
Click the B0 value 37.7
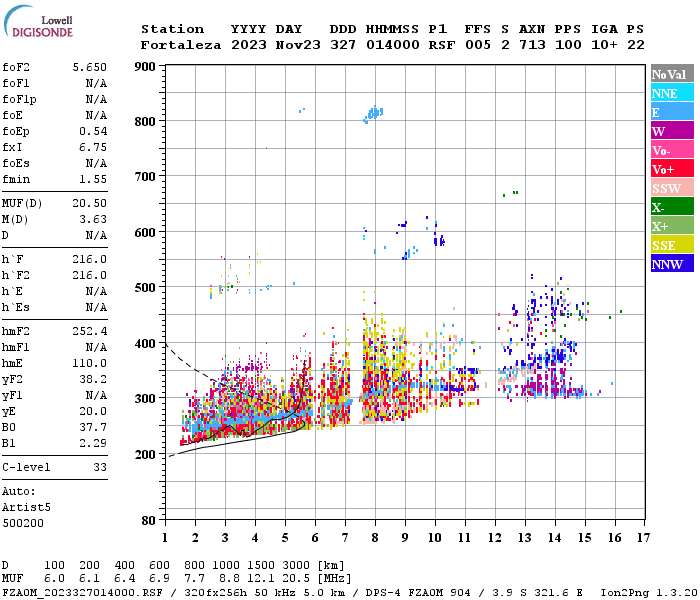click(93, 427)
